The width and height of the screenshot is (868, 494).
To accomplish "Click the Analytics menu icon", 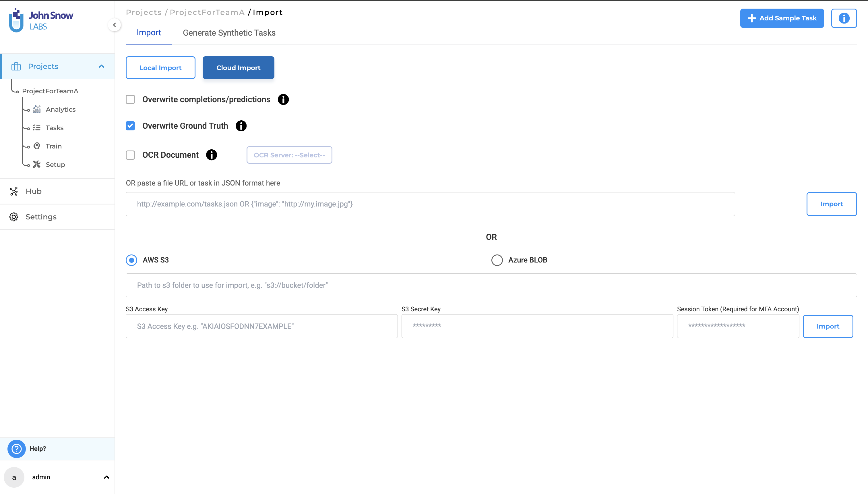I will pyautogui.click(x=37, y=109).
